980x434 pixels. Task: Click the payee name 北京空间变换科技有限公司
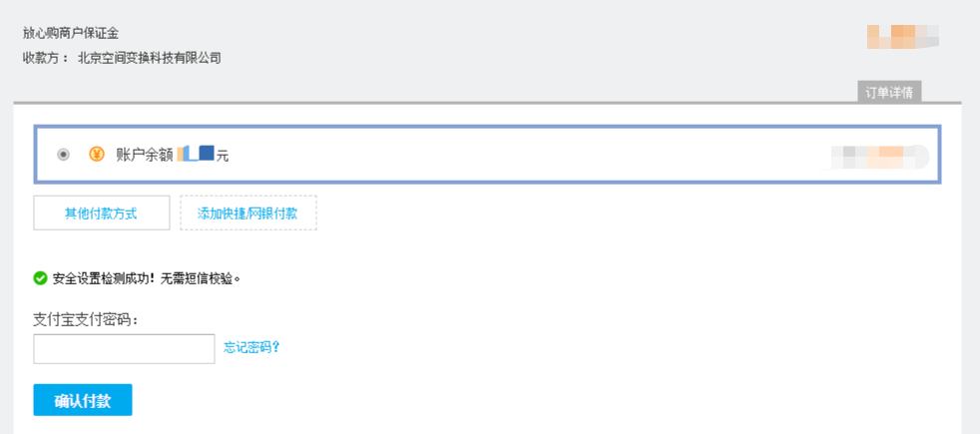click(x=150, y=58)
